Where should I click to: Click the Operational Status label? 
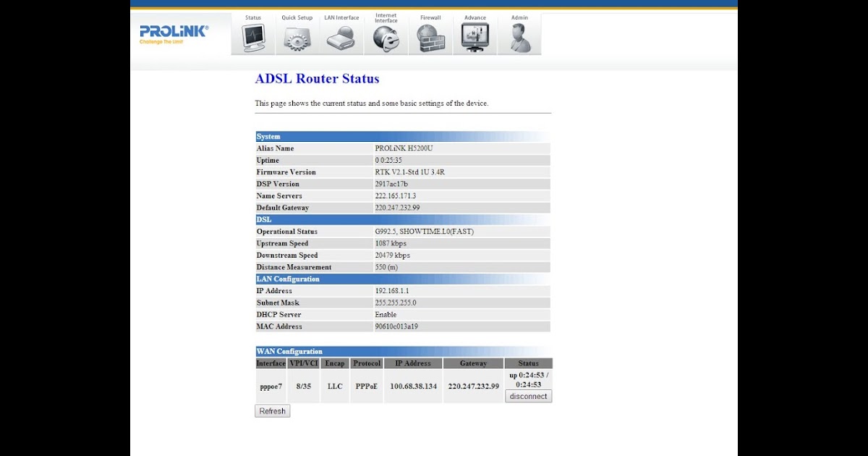tap(286, 232)
